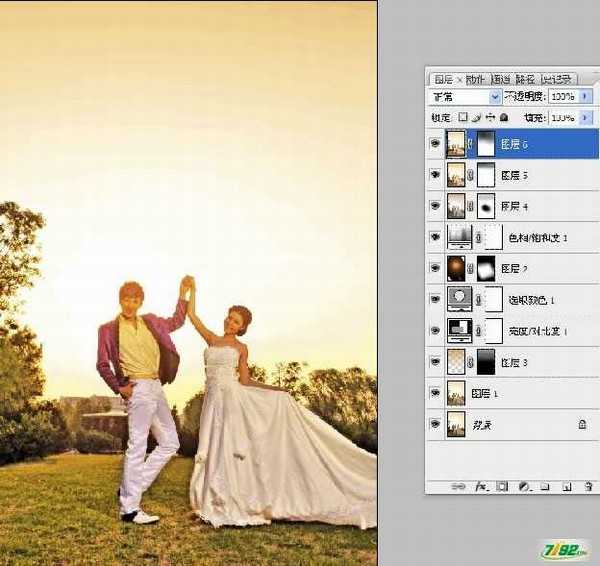
Task: Open the blend mode 正常 dropdown
Action: tap(465, 97)
